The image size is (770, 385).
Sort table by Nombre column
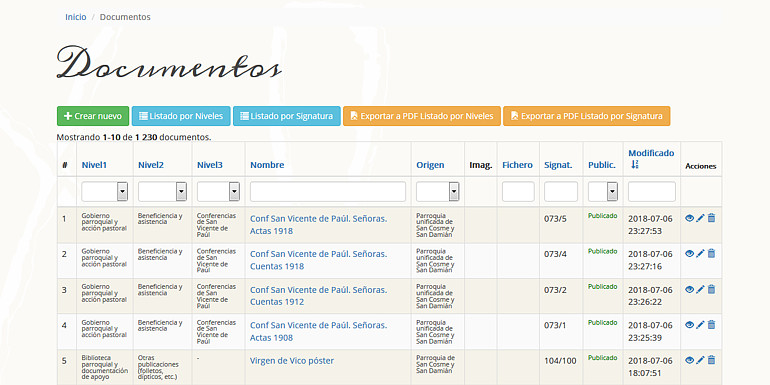tap(267, 165)
